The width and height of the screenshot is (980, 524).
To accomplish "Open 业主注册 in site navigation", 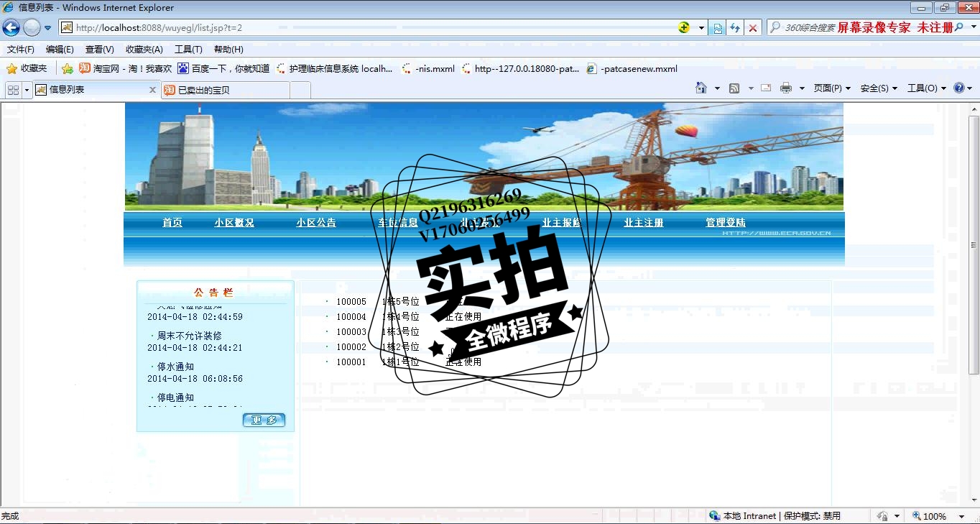I will (644, 223).
